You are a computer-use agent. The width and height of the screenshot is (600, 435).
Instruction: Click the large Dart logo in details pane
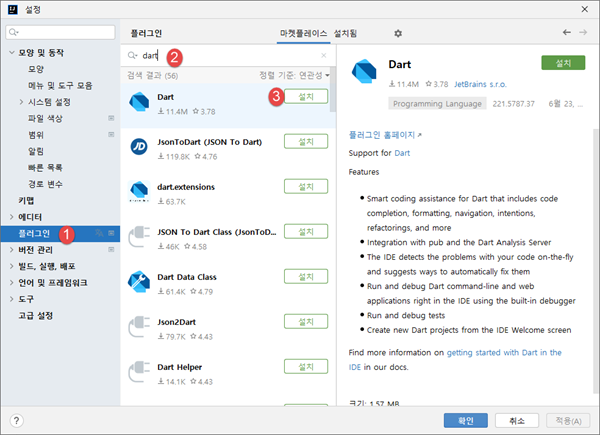coord(364,71)
